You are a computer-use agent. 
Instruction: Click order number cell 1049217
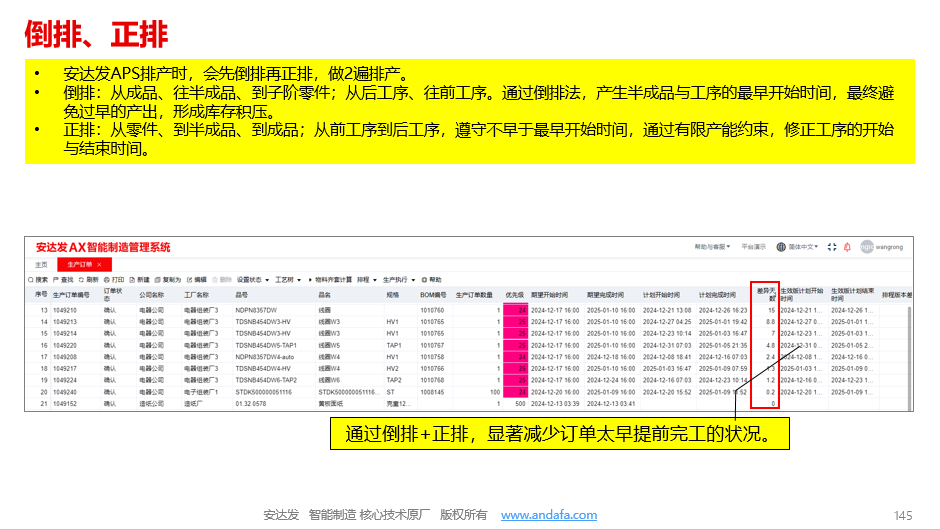[x=65, y=369]
